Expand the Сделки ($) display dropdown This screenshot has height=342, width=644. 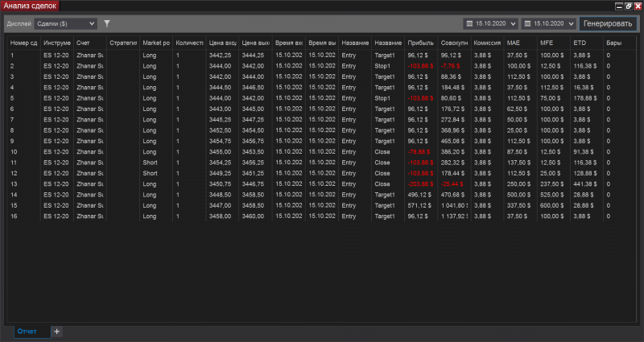tap(66, 24)
